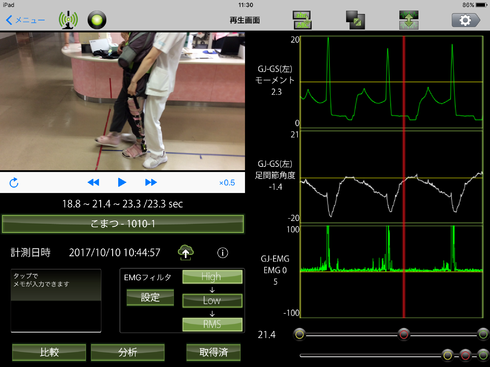Toggle the RMS EMG filter
The width and height of the screenshot is (490, 367).
click(212, 324)
